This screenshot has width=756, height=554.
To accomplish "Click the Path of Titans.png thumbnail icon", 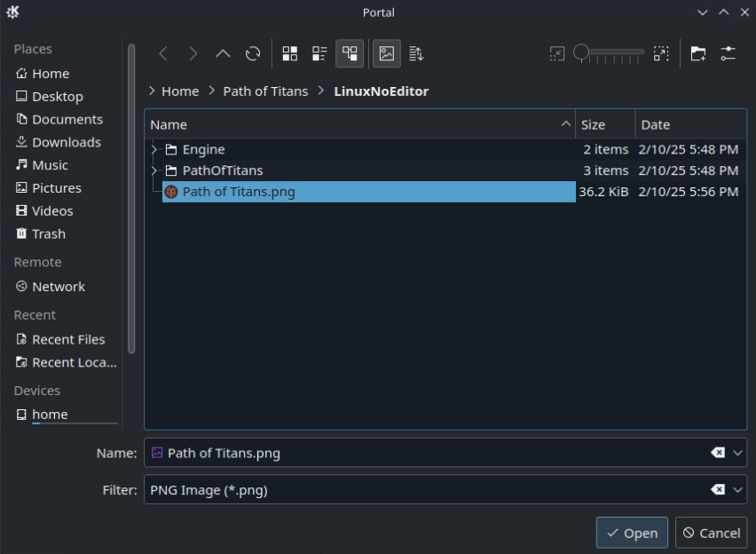I will pyautogui.click(x=171, y=192).
